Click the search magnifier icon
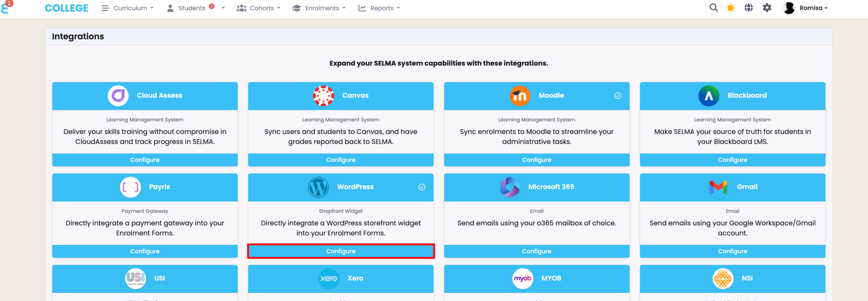Viewport: 868px width, 301px height. [x=713, y=8]
